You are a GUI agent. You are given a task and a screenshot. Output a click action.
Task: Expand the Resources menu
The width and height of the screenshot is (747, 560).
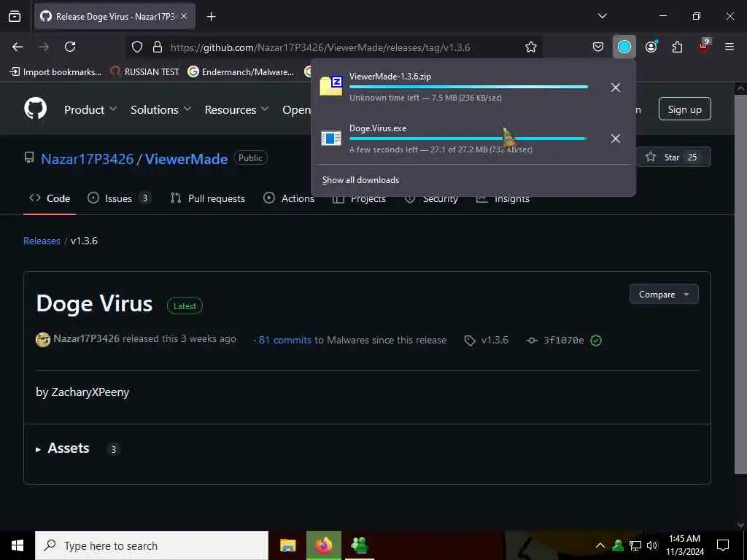click(237, 109)
